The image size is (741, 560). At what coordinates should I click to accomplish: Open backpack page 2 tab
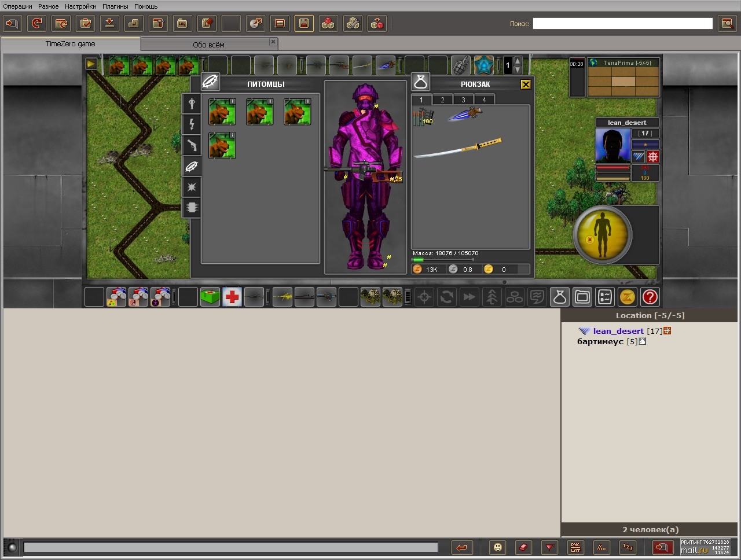442,100
